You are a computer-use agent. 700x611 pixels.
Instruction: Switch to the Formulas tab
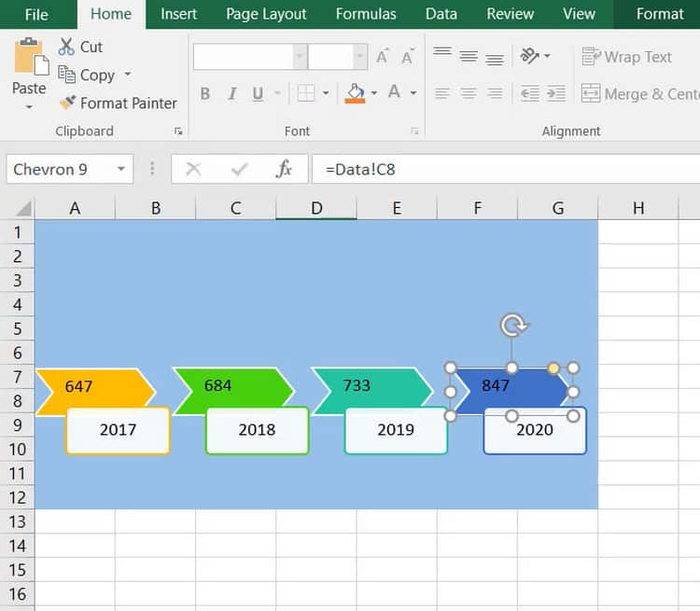tap(366, 14)
